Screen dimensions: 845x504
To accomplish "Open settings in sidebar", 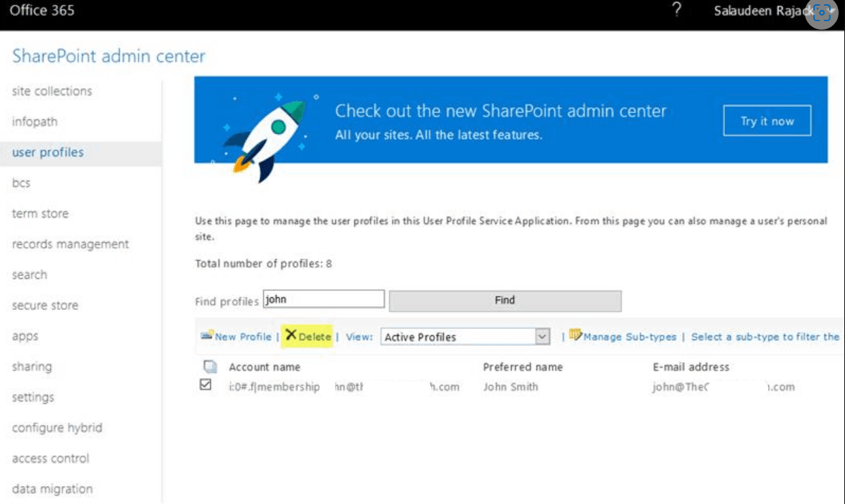I will click(33, 397).
